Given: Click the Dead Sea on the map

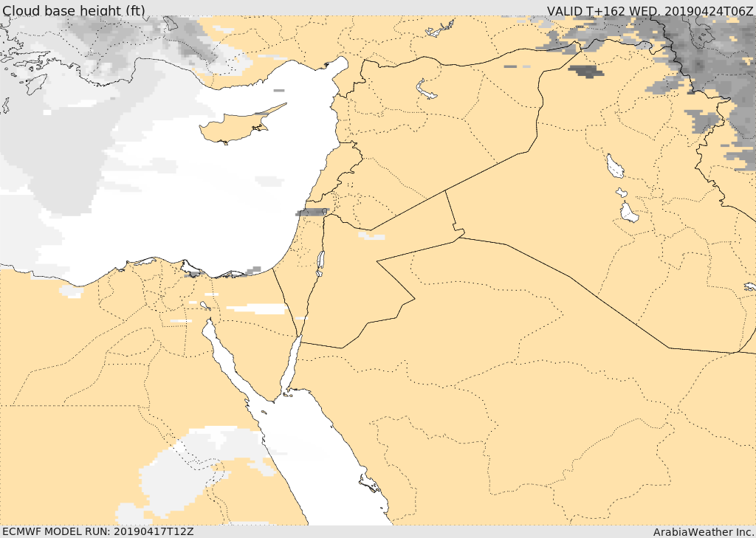Looking at the screenshot, I should 320,263.
